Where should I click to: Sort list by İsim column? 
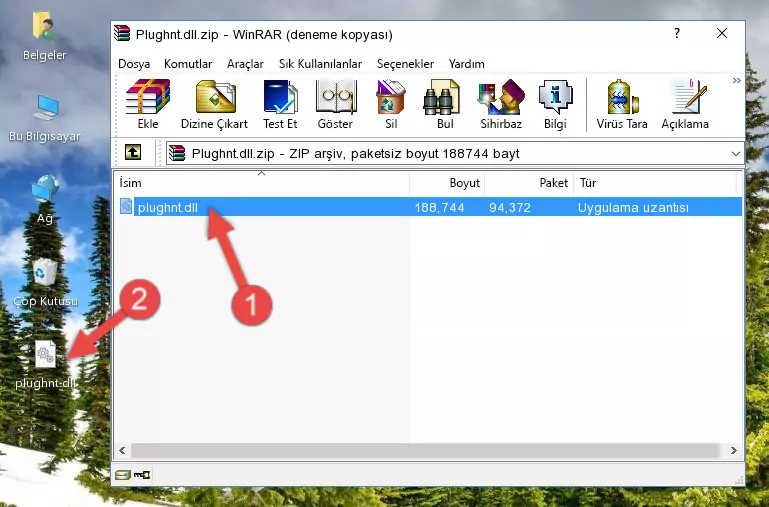(x=261, y=182)
